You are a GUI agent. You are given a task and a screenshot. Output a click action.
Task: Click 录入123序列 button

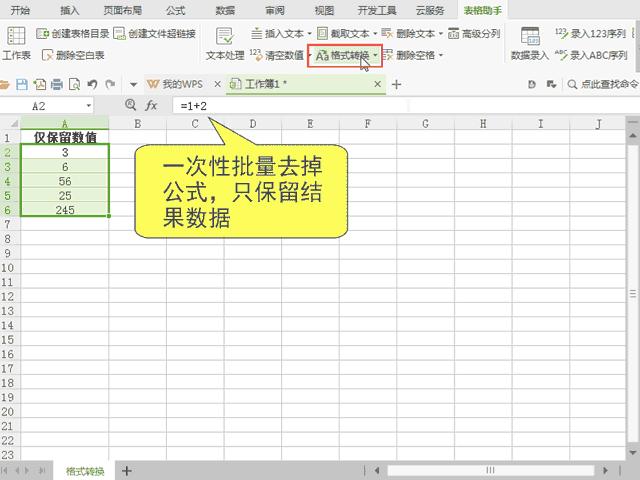590,33
